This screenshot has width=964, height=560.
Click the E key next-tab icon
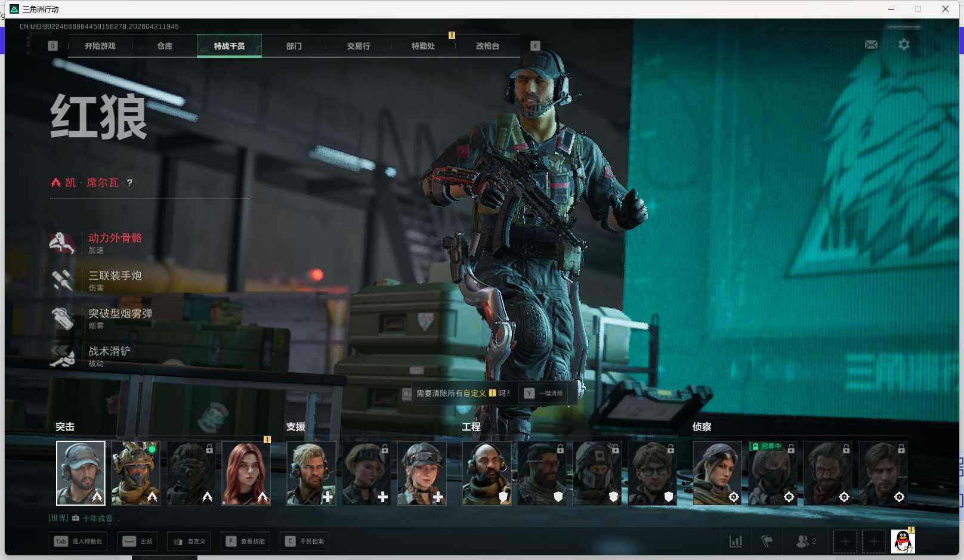coord(535,46)
